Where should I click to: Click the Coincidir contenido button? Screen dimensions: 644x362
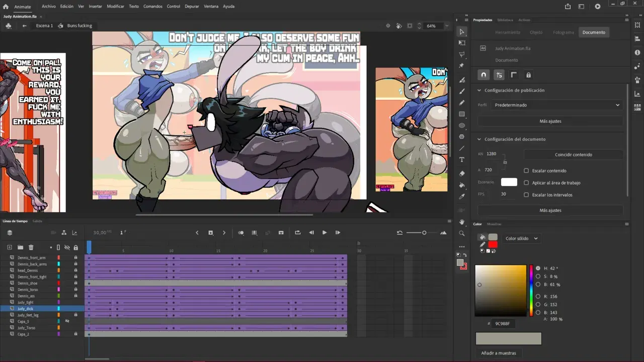574,155
